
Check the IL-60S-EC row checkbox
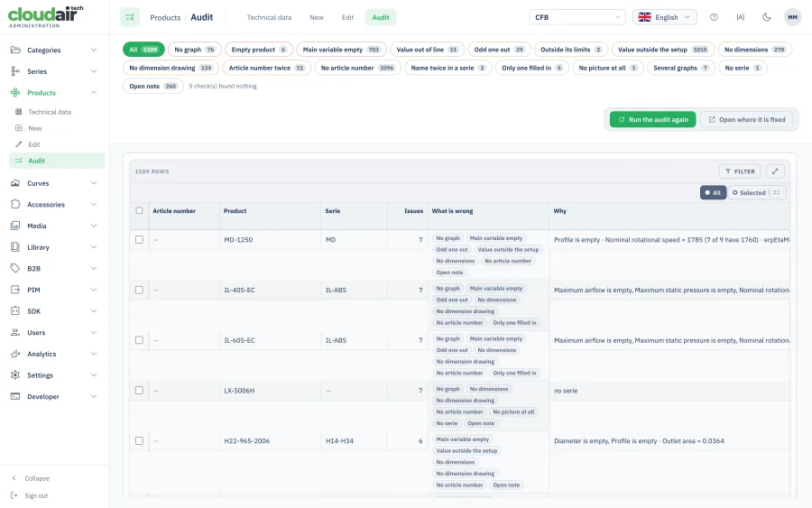click(139, 340)
